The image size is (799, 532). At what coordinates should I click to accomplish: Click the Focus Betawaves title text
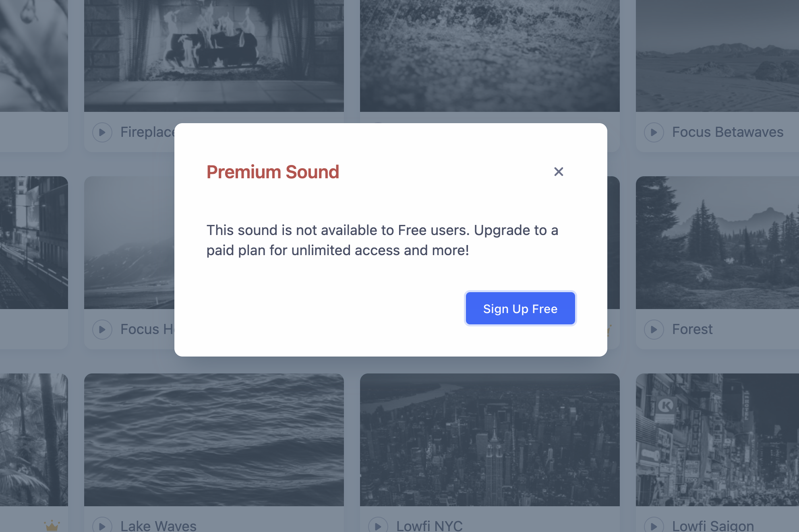[728, 132]
